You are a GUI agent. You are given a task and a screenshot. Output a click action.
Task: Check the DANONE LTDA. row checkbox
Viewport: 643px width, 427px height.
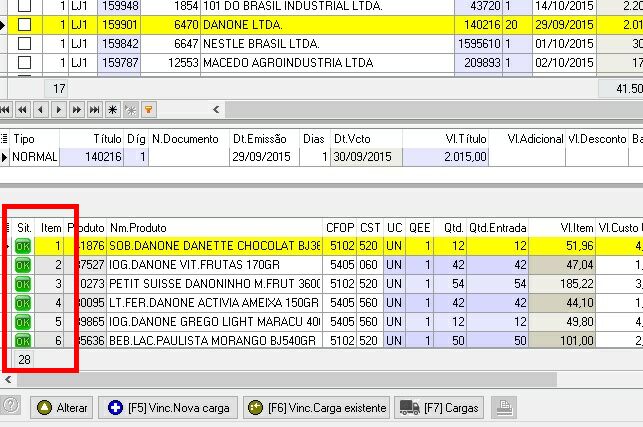pyautogui.click(x=25, y=25)
